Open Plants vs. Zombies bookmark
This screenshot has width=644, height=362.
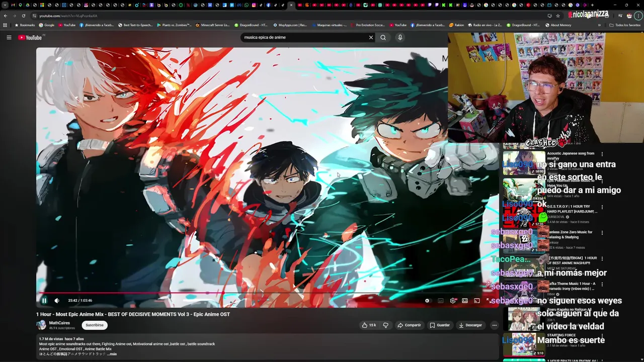coord(174,25)
